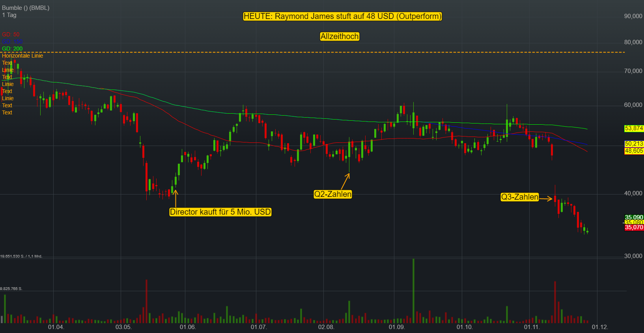Screen dimensions: 644x333
Task: Click the 90,000 price axis label
Action: pos(633,16)
